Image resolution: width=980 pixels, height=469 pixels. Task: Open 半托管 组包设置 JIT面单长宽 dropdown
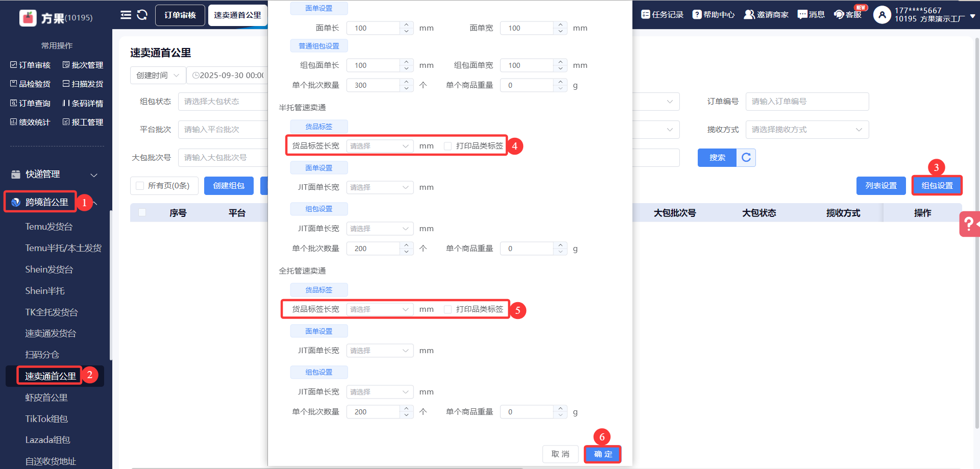pos(380,229)
